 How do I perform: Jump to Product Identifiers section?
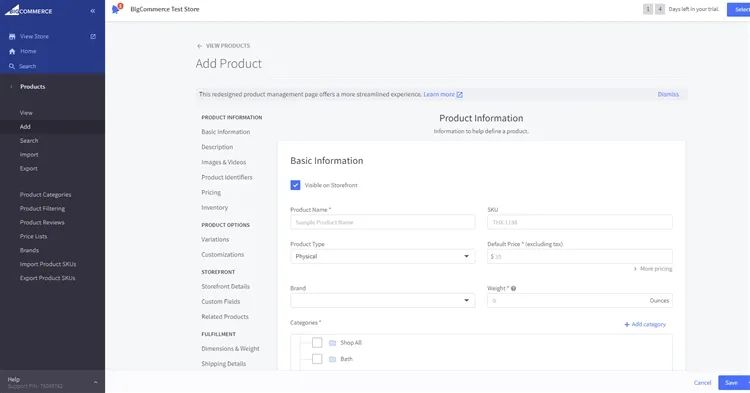pyautogui.click(x=227, y=177)
